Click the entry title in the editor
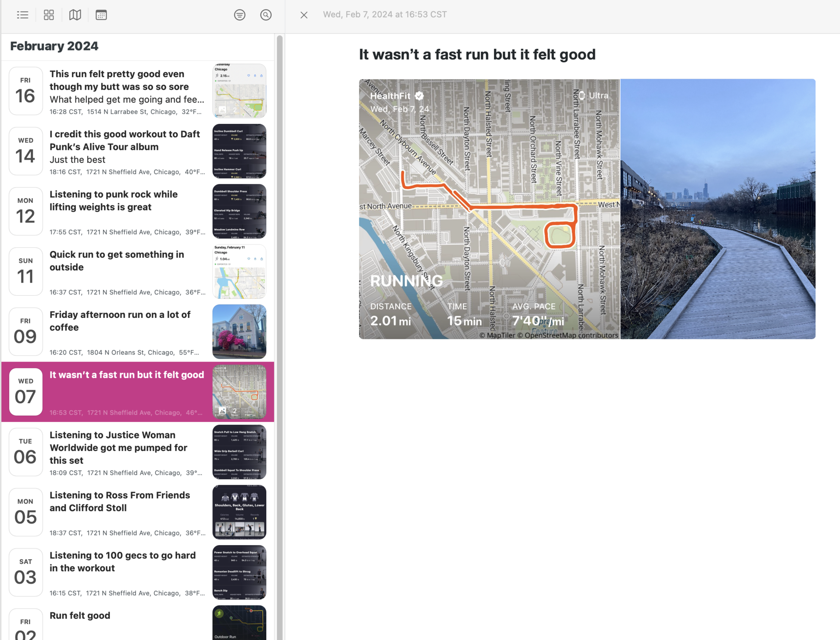The height and width of the screenshot is (640, 840). coord(477,55)
